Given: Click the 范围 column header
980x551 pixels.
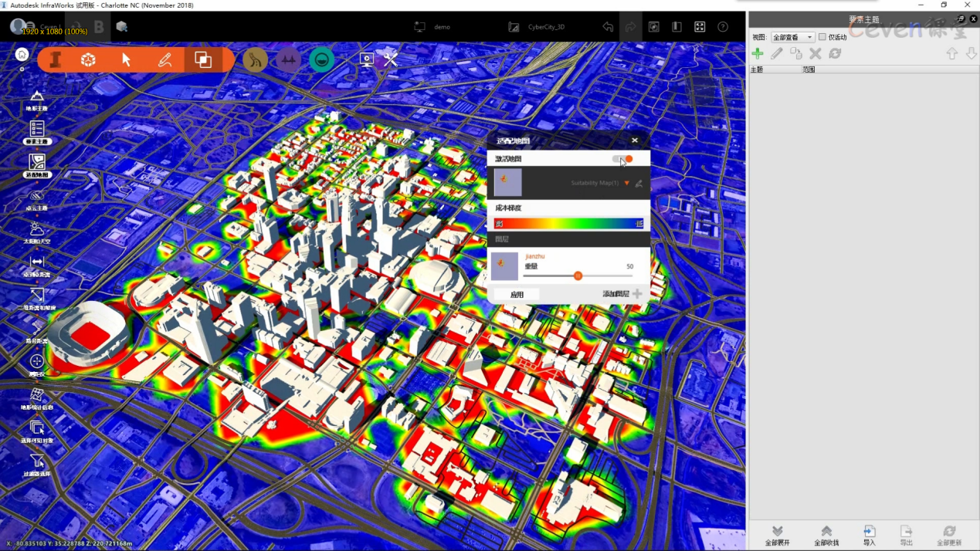Looking at the screenshot, I should 809,69.
